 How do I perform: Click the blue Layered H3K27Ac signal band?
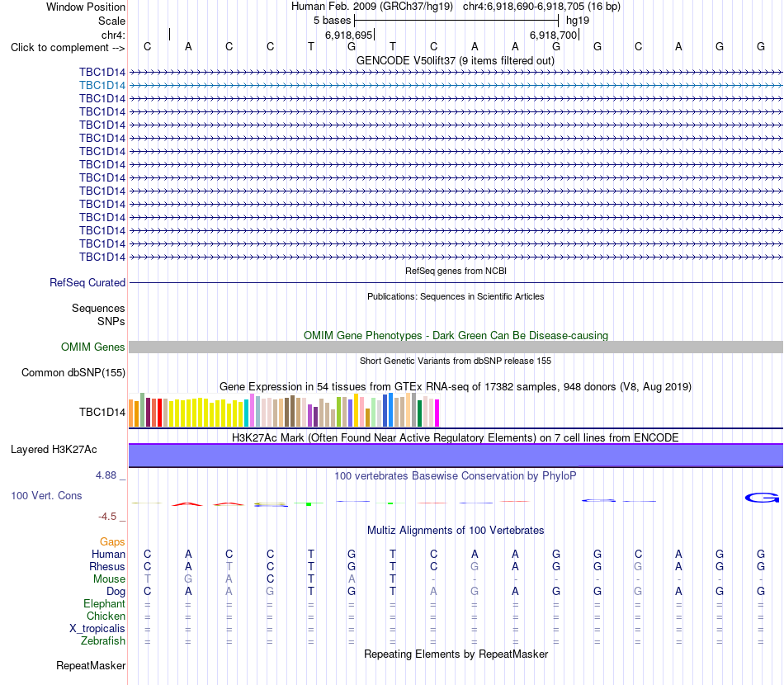[x=456, y=456]
